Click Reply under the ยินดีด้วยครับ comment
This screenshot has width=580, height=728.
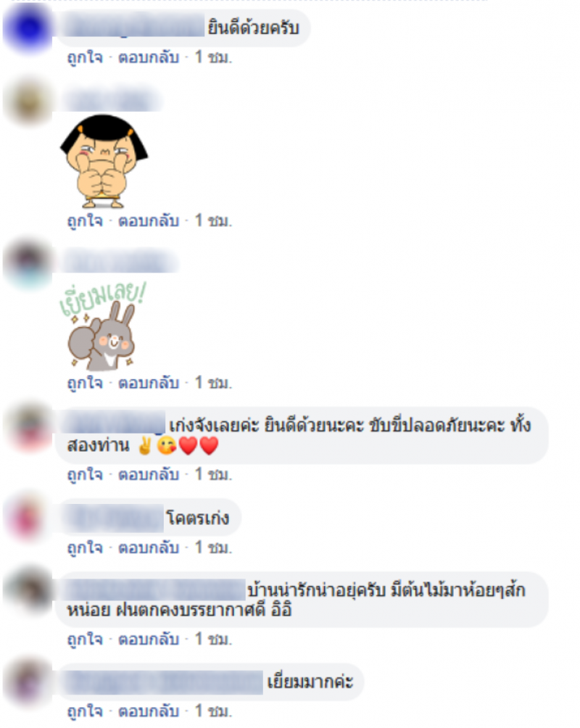pos(149,57)
